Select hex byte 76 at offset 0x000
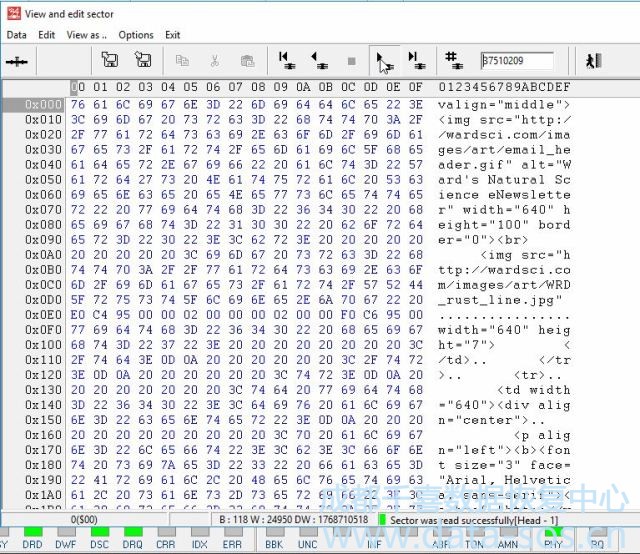 tap(77, 104)
